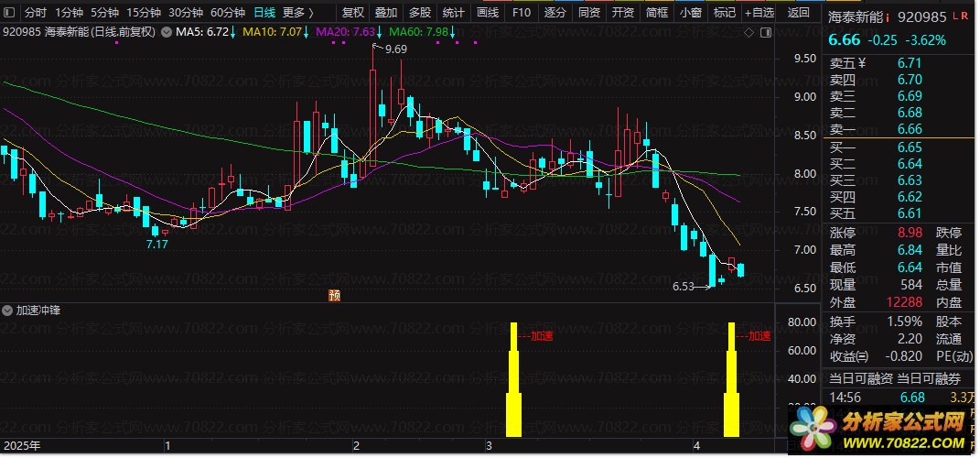Switch chart to 60分钟 period
The width and height of the screenshot is (980, 458).
(228, 13)
